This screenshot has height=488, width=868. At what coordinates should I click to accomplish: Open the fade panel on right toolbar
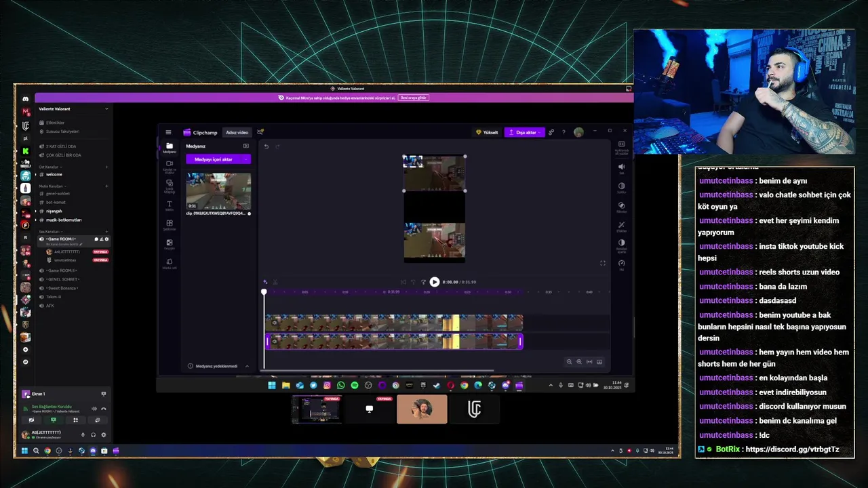pyautogui.click(x=621, y=187)
